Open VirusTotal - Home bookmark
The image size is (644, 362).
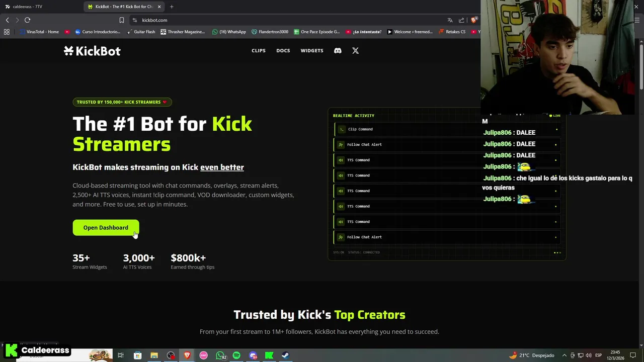39,32
